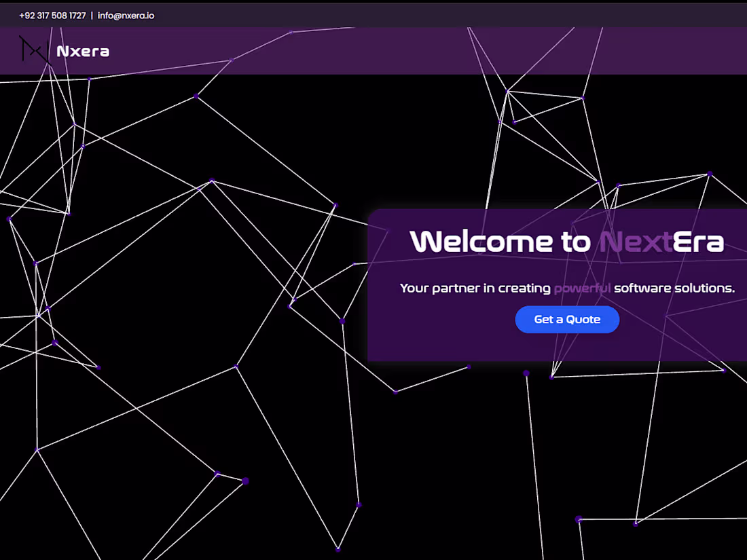Screen dimensions: 747x560
Task: Click the Welcome to NextEra headline
Action: coord(568,242)
